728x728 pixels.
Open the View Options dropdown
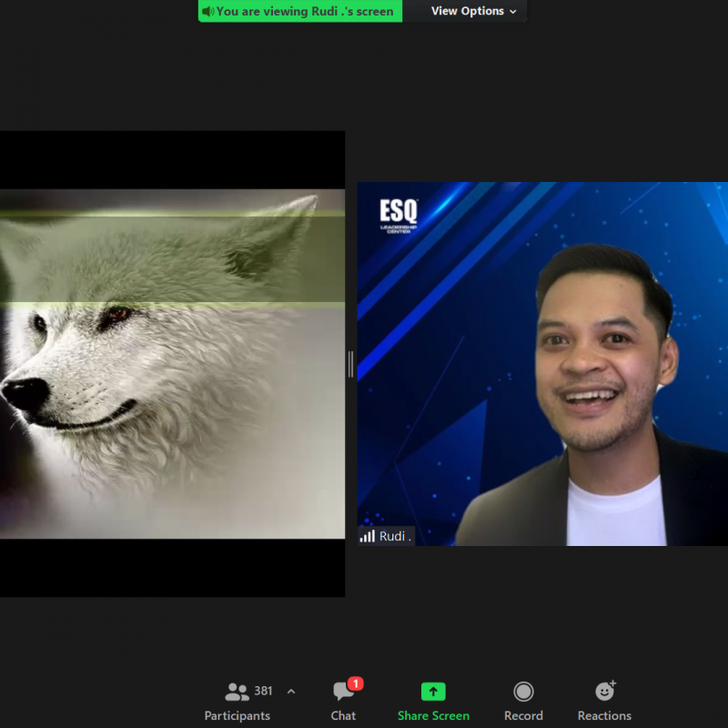(467, 11)
